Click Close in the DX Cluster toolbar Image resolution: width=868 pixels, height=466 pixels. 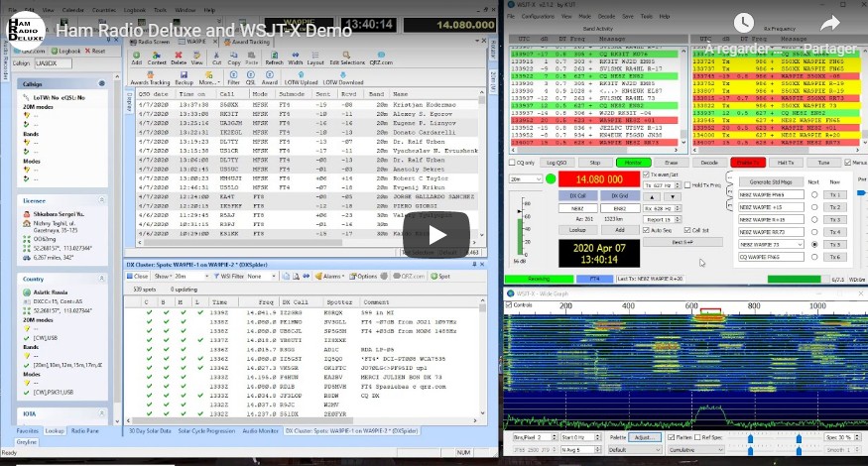pos(137,277)
